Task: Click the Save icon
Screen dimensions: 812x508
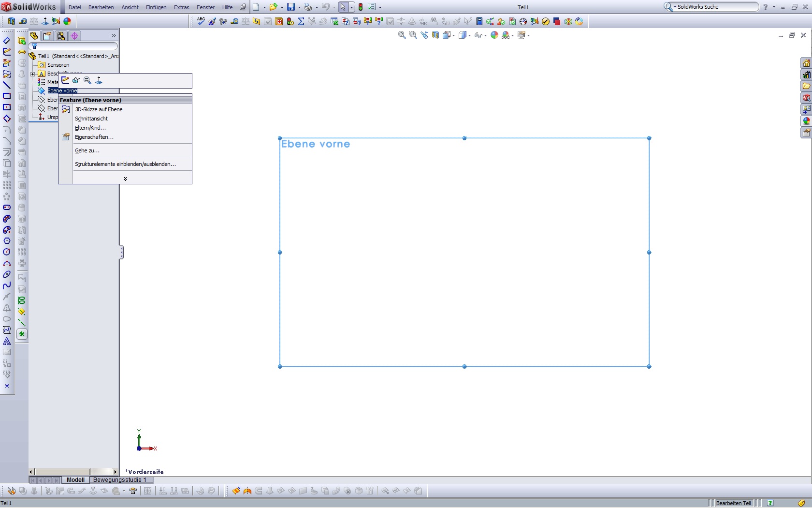Action: click(290, 7)
